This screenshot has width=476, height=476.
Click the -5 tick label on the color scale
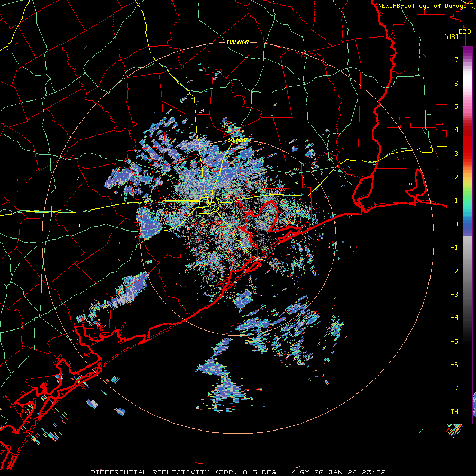coord(454,341)
